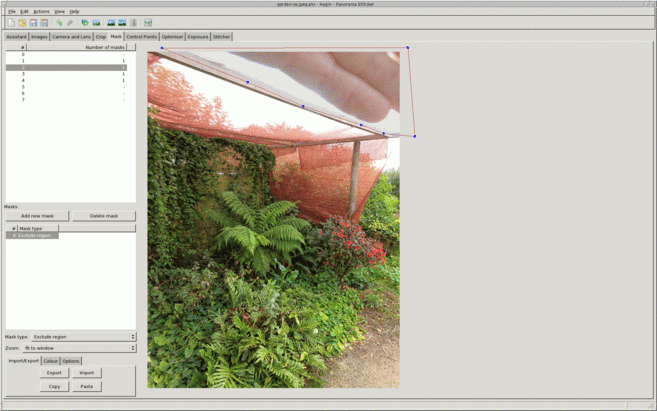Switch to the Stitcher tab
Image resolution: width=657 pixels, height=411 pixels.
point(221,37)
